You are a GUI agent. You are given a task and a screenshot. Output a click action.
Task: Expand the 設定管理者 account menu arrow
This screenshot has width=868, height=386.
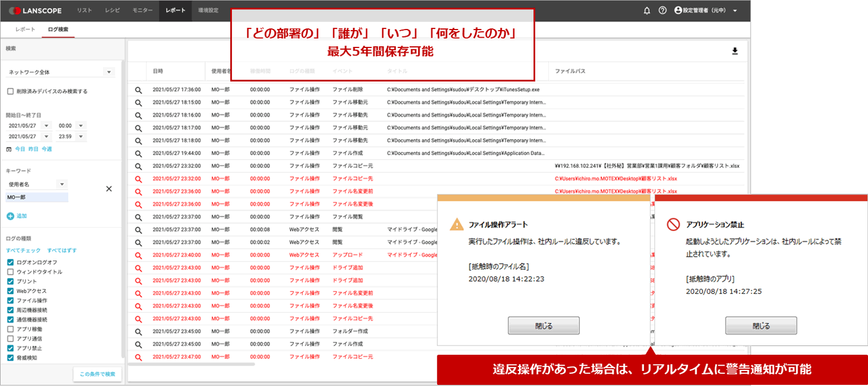click(x=734, y=11)
